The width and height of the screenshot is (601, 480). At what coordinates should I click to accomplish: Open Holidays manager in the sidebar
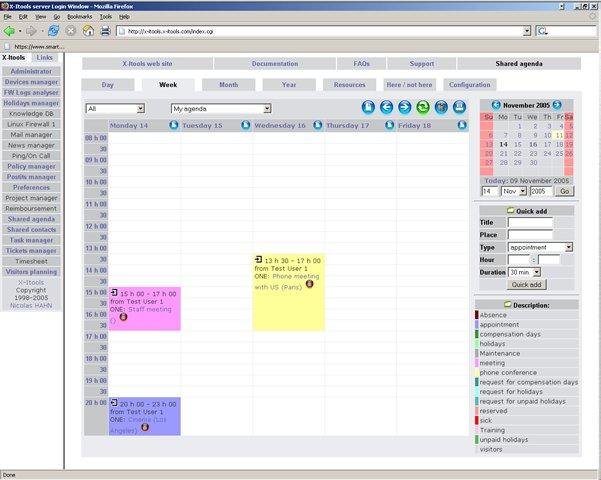(31, 103)
